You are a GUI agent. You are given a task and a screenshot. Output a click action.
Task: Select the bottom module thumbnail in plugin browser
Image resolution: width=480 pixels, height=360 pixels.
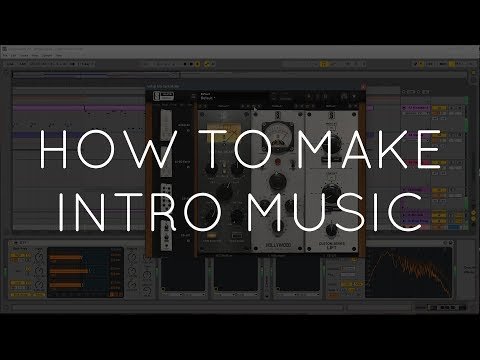pyautogui.click(x=166, y=235)
